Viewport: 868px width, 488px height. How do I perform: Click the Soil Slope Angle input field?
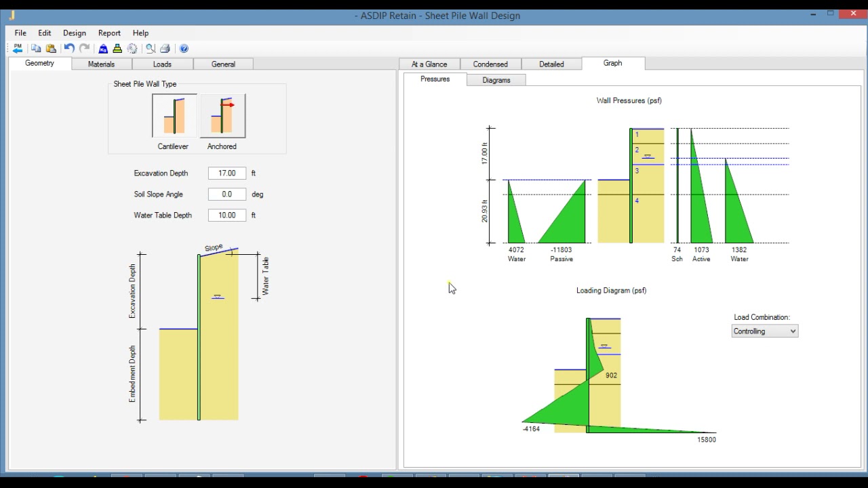(x=226, y=195)
